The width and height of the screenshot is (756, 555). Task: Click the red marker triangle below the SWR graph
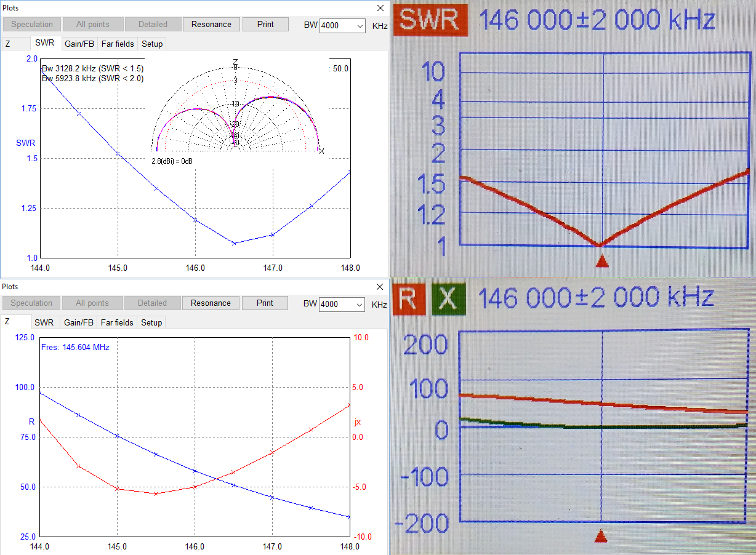tap(602, 262)
